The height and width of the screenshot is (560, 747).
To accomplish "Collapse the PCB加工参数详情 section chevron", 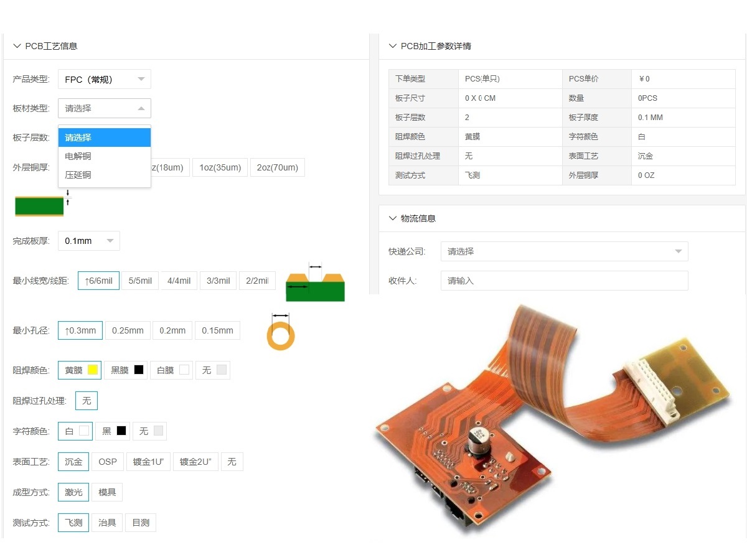I will [392, 46].
